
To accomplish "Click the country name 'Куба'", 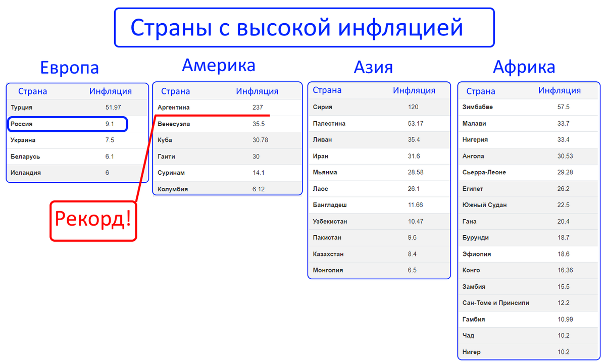I will pos(165,140).
